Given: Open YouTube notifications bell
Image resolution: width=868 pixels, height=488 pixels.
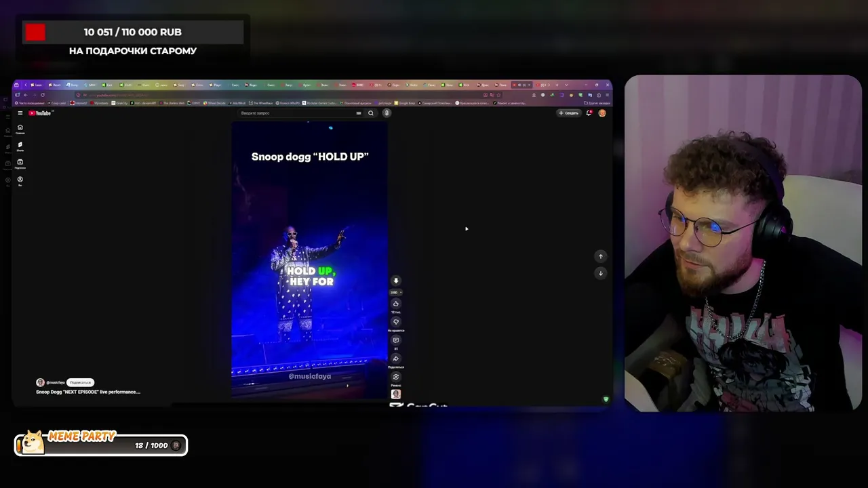Looking at the screenshot, I should pyautogui.click(x=589, y=113).
